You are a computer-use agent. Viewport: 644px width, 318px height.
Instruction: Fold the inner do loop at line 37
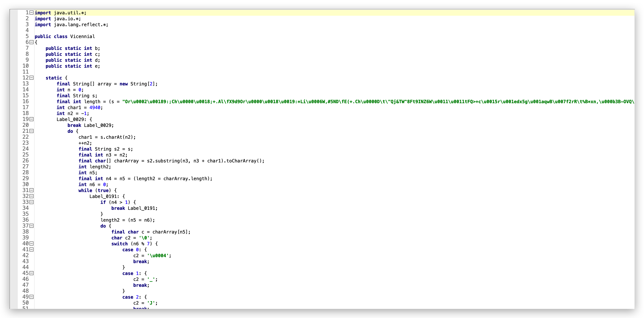point(31,226)
